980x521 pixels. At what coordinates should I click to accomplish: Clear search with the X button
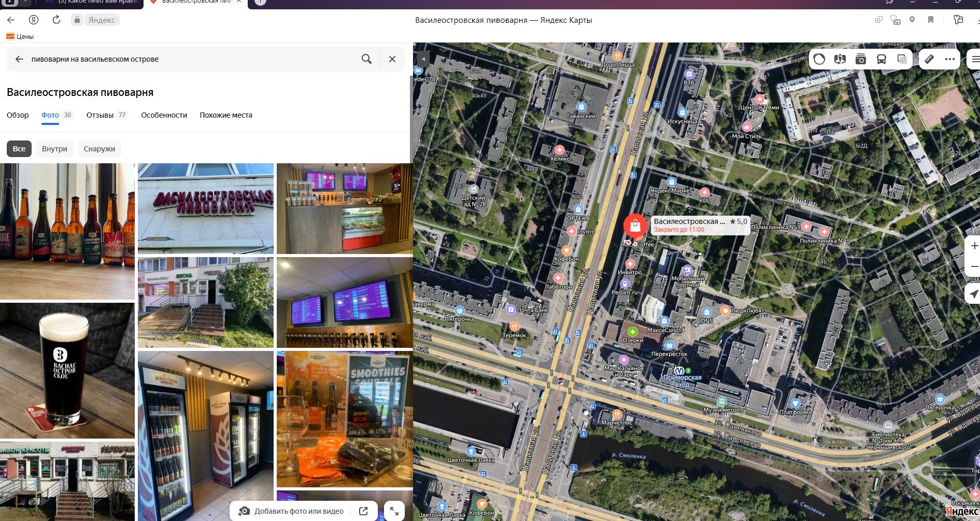coord(392,59)
